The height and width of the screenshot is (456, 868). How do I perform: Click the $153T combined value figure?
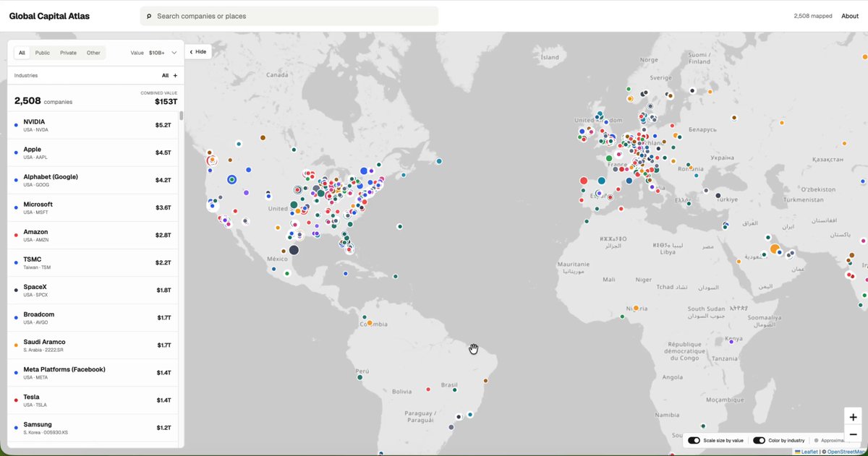click(x=166, y=102)
